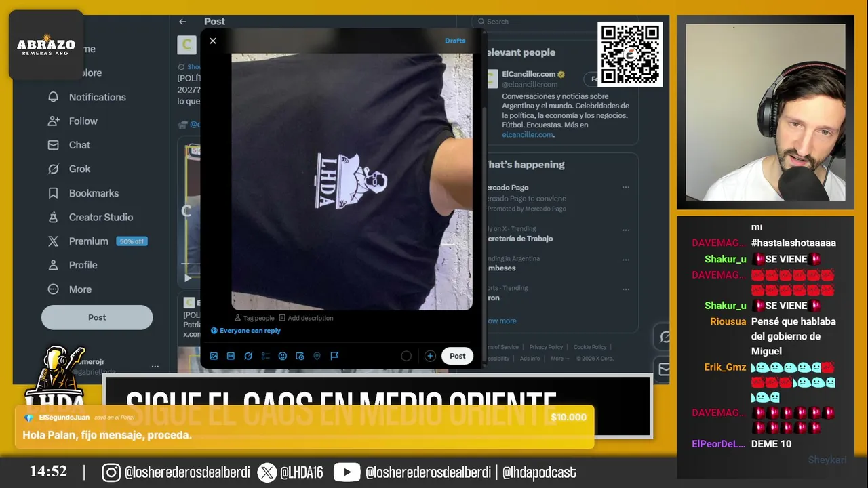
Task: Open Chat in the sidebar
Action: point(69,145)
